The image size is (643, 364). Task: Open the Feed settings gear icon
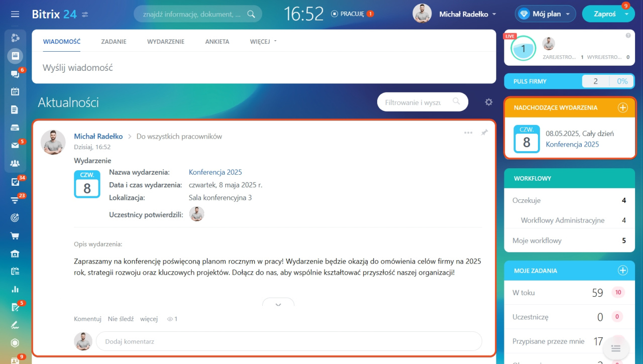tap(489, 102)
